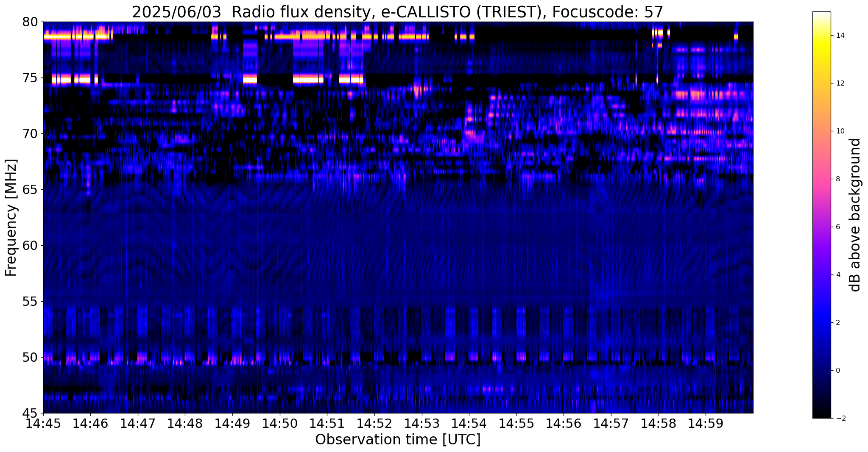Click the 80 MHz frequency tick label
Image resolution: width=868 pixels, height=452 pixels.
30,22
